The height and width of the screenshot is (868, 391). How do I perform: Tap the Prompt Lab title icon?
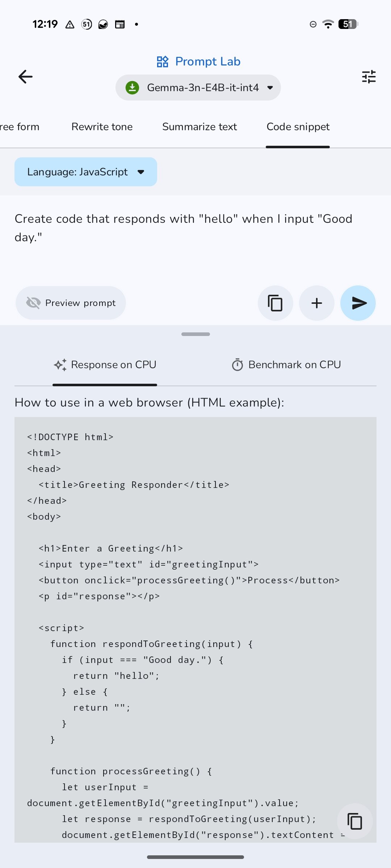click(x=163, y=61)
